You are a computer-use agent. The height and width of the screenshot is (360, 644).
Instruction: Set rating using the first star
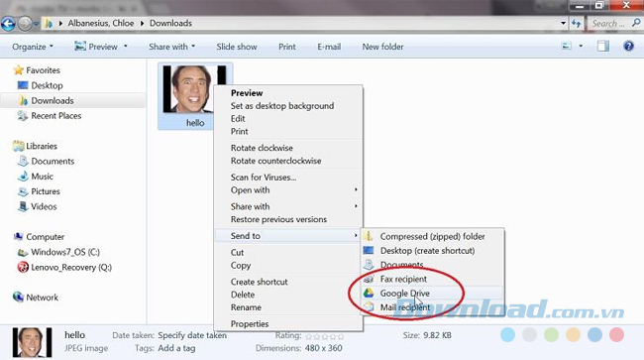point(309,336)
